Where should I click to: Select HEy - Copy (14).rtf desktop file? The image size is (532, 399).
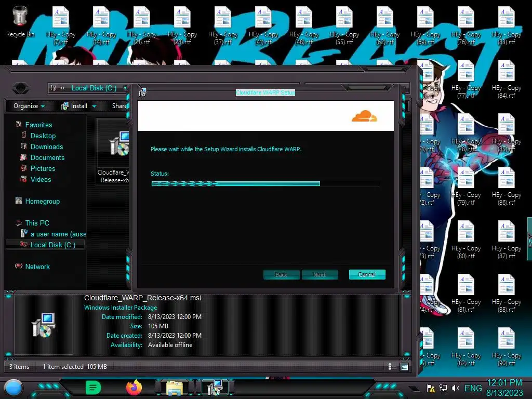101,26
